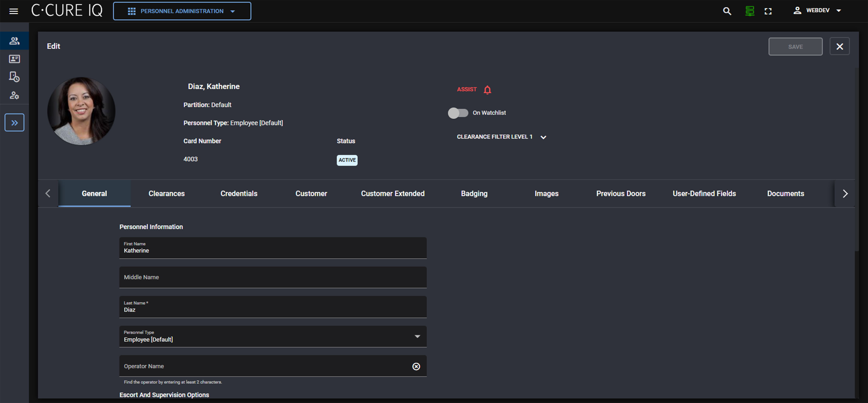Click the C•CURE IQ logo
Screen dimensions: 868x403
click(x=67, y=10)
